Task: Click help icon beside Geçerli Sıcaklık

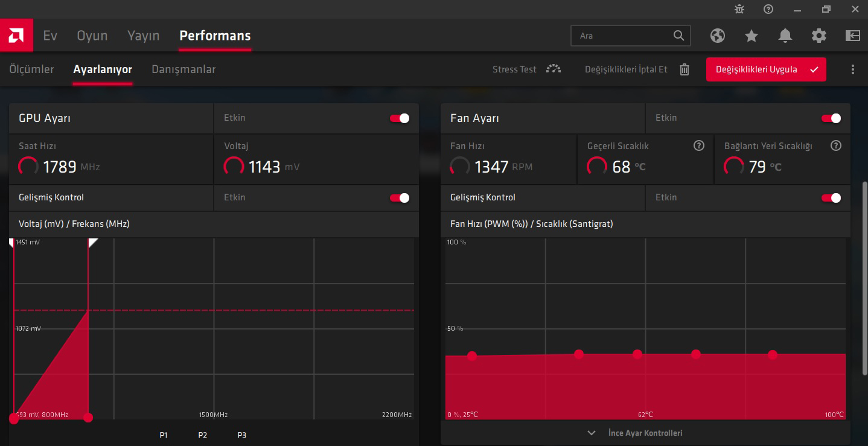Action: pos(699,145)
